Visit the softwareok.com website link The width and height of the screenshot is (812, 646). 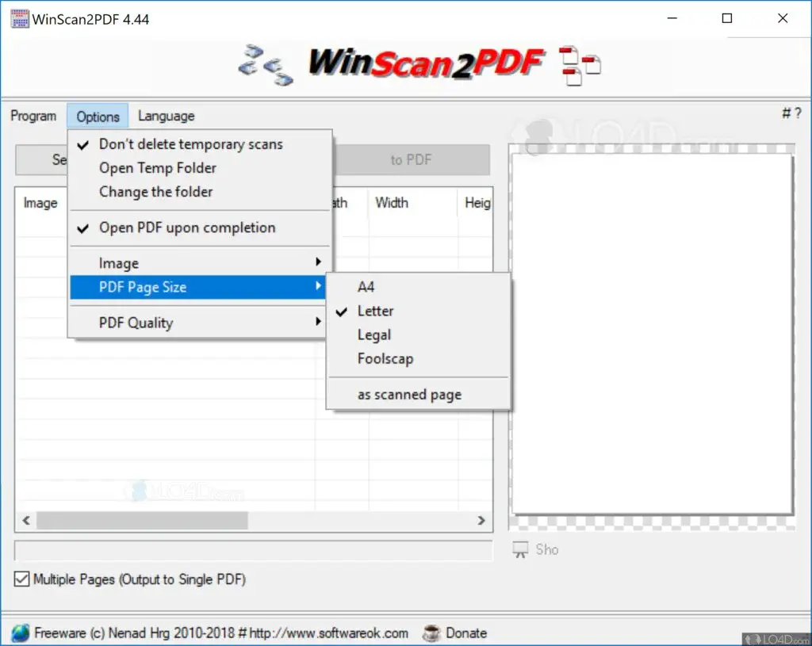point(328,633)
